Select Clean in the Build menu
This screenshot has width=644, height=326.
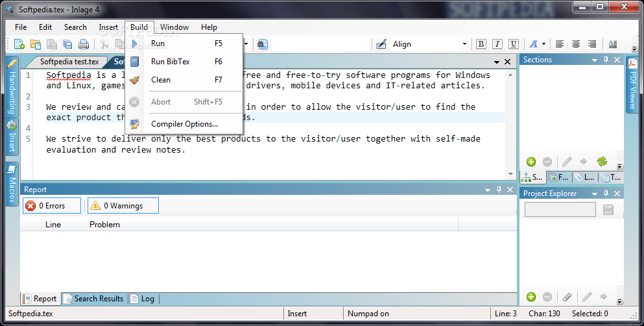tap(184, 80)
